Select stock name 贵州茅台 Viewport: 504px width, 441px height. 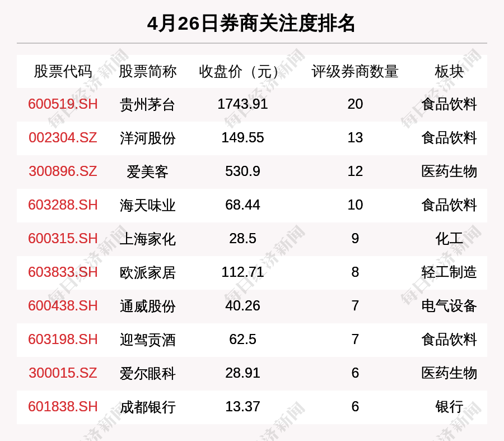[x=147, y=105]
